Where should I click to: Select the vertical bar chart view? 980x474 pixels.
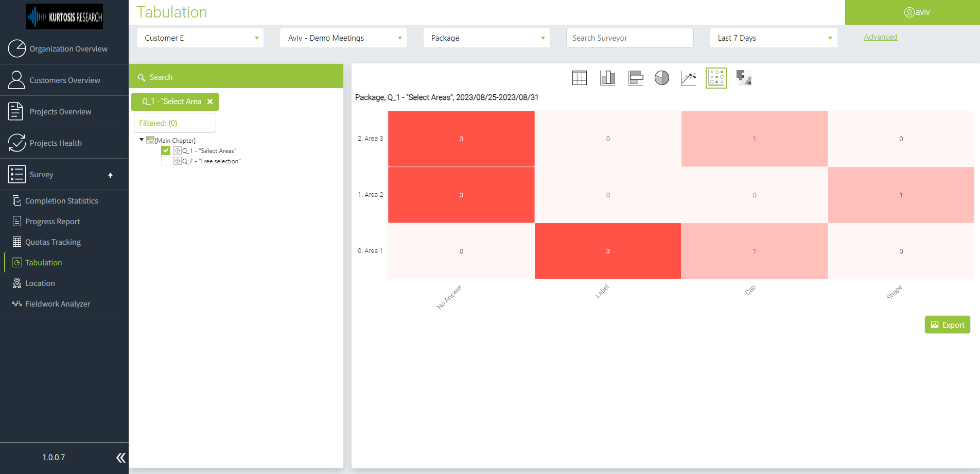[607, 78]
